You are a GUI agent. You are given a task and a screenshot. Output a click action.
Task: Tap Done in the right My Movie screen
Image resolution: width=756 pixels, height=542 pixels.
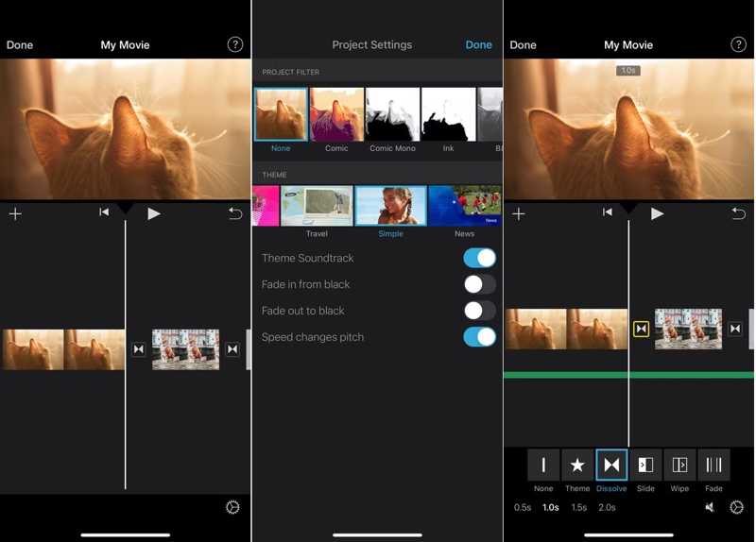tap(524, 45)
